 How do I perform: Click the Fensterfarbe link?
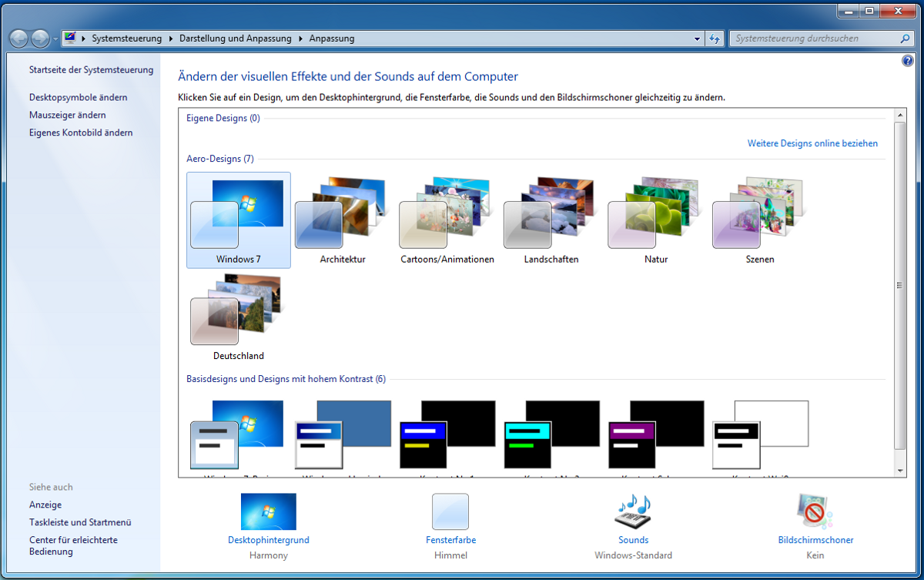tap(450, 540)
